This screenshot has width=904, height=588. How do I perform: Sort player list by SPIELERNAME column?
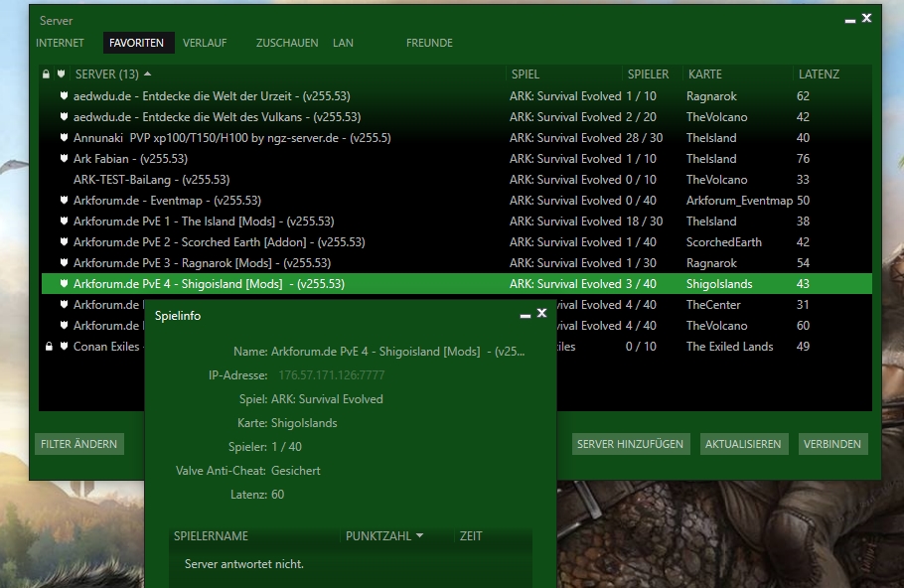tap(211, 535)
